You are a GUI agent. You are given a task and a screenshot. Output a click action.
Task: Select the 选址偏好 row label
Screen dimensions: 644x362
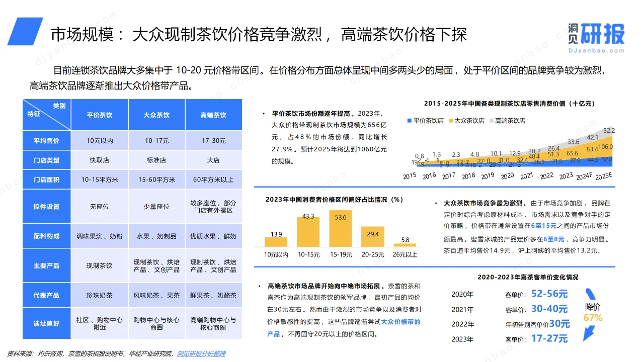click(x=47, y=323)
